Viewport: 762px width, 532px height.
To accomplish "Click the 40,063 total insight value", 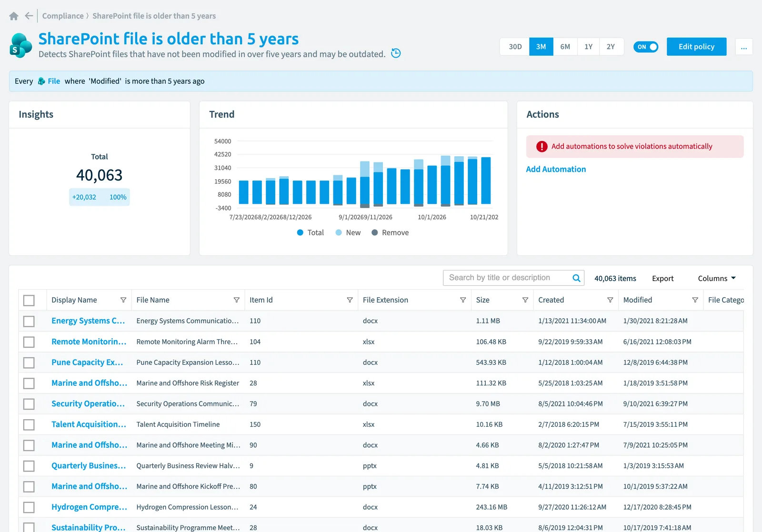I will tap(99, 175).
